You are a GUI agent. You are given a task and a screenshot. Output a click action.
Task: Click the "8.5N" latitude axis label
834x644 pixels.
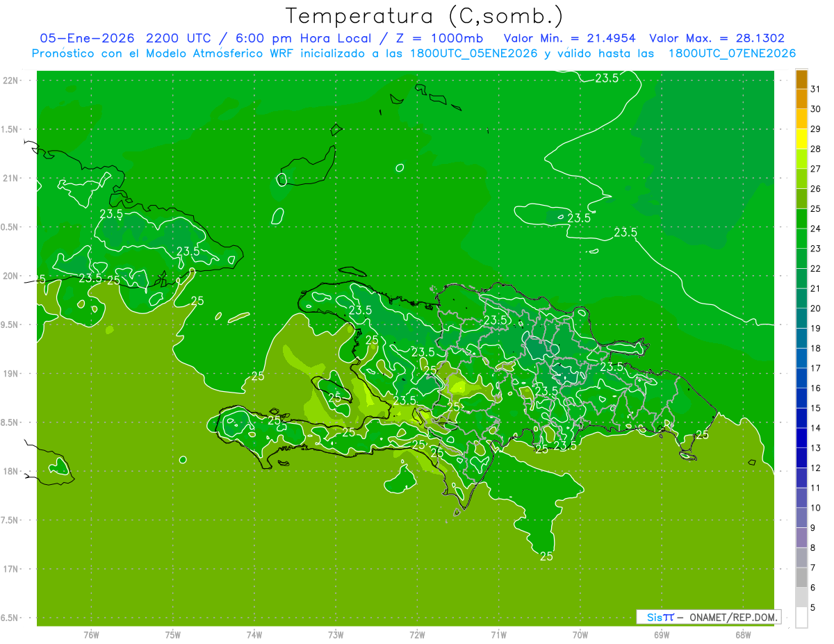[x=10, y=423]
